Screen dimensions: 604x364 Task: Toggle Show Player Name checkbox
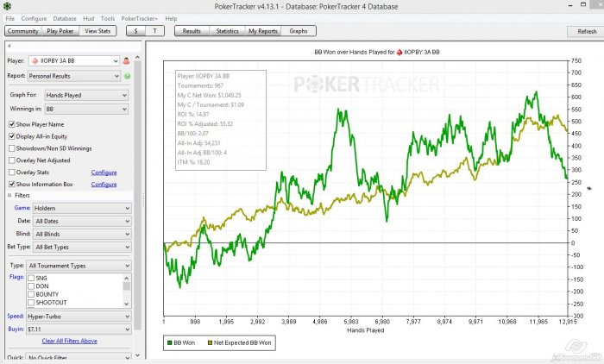click(12, 124)
